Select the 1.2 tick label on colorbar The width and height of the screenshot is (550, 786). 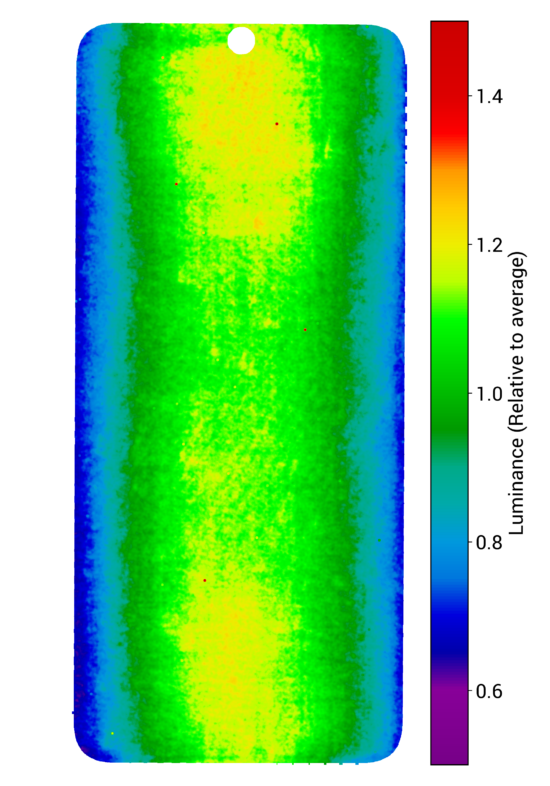(x=489, y=245)
